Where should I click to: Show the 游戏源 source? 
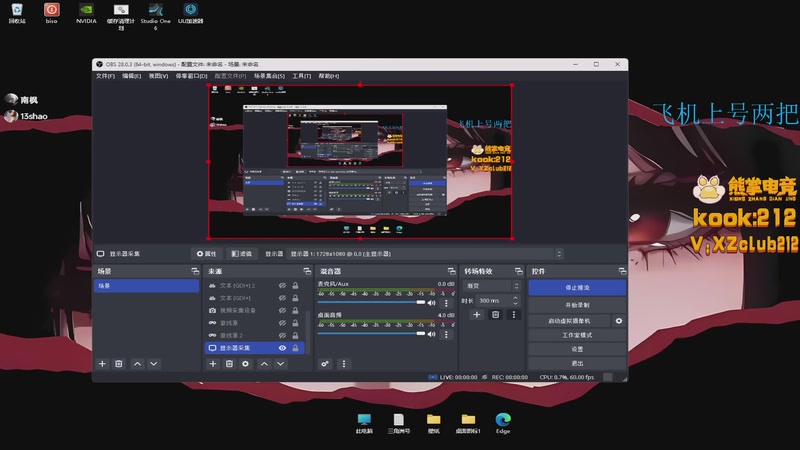pyautogui.click(x=282, y=323)
